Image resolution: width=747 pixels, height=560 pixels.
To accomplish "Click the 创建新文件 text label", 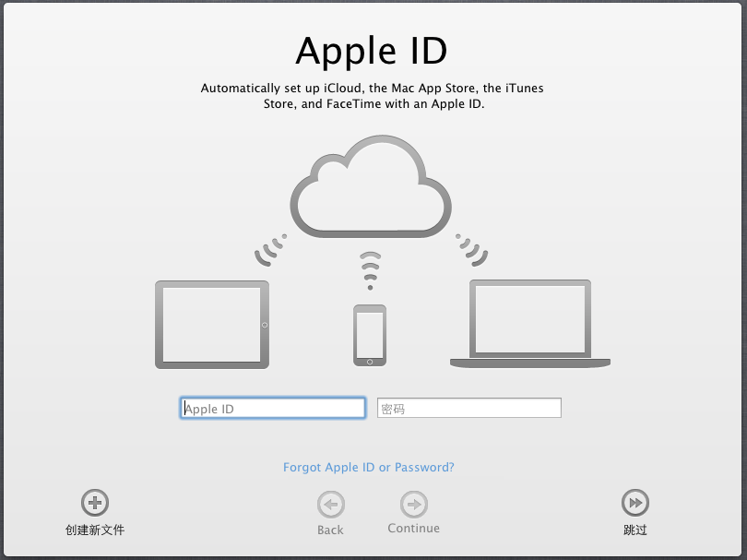I will tap(95, 530).
